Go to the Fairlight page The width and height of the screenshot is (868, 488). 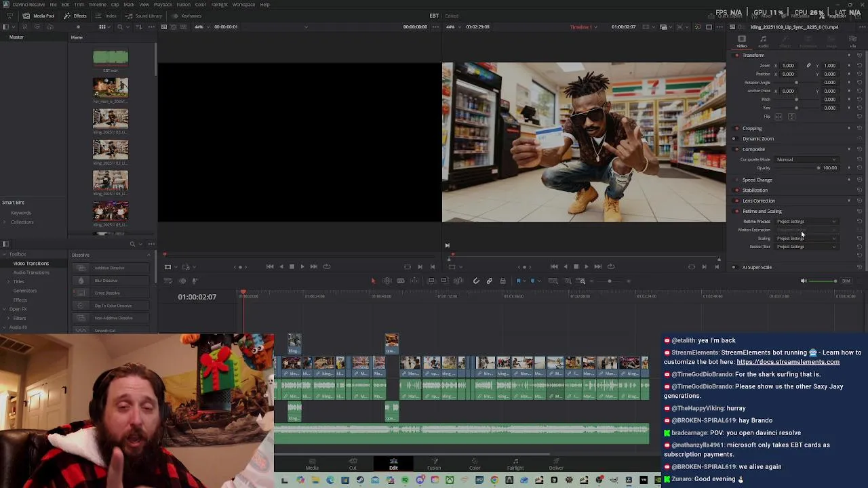tap(515, 464)
